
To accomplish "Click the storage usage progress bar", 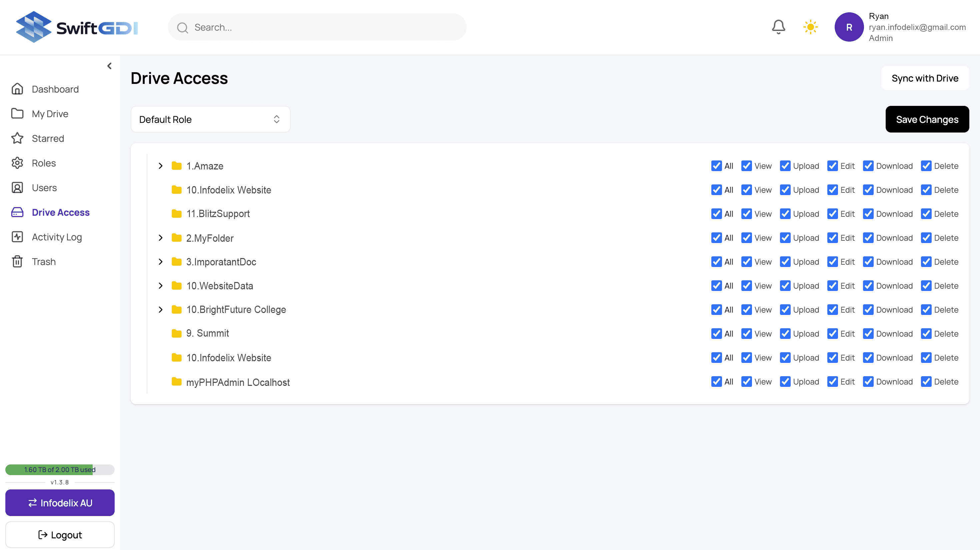I will point(60,469).
